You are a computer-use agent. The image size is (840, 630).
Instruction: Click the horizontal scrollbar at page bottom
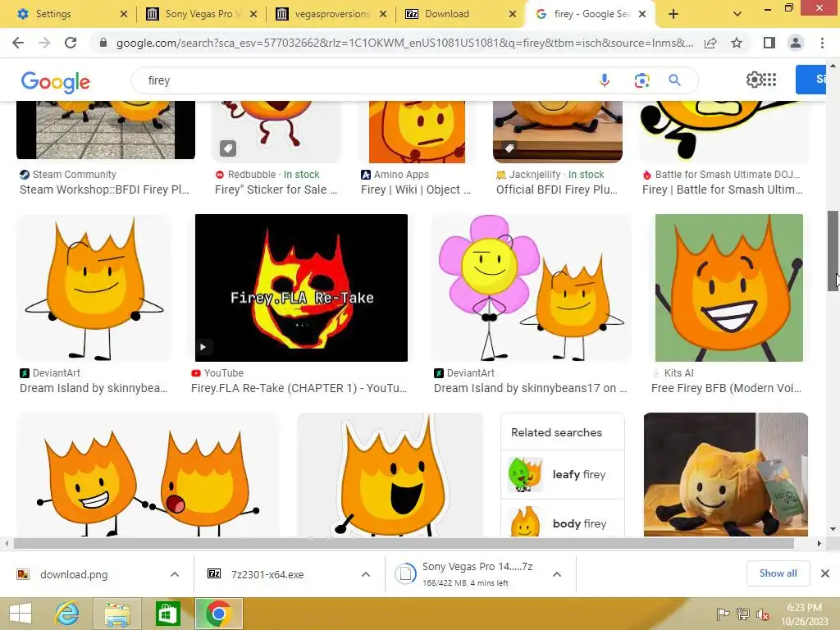(x=404, y=543)
